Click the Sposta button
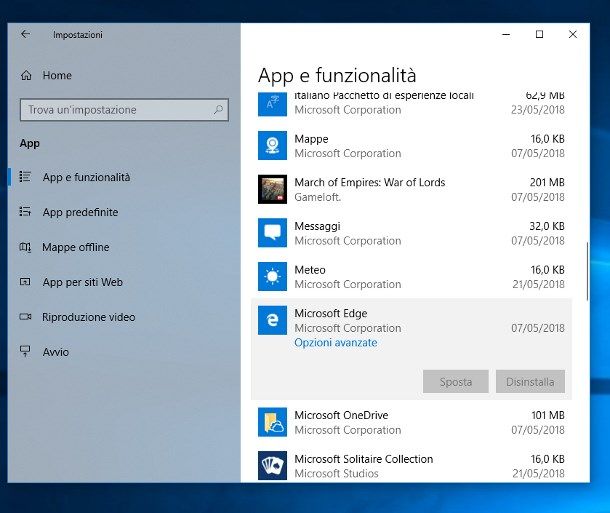Screen dimensions: 610x513 456,382
